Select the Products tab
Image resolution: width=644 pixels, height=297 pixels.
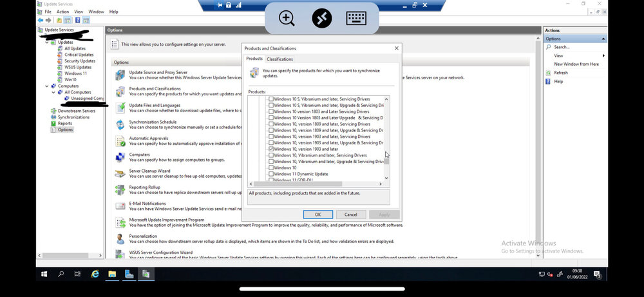coord(254,59)
